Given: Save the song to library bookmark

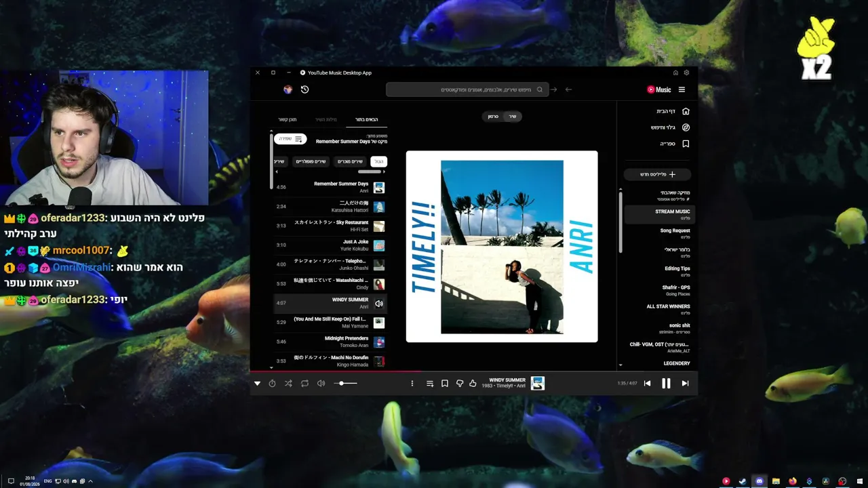Looking at the screenshot, I should tap(445, 384).
